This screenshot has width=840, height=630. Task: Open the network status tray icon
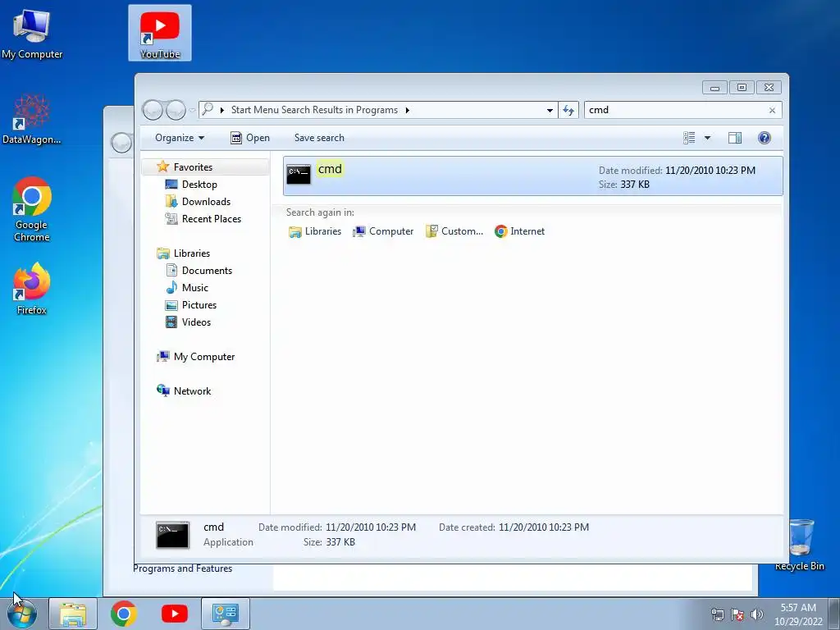coord(717,614)
